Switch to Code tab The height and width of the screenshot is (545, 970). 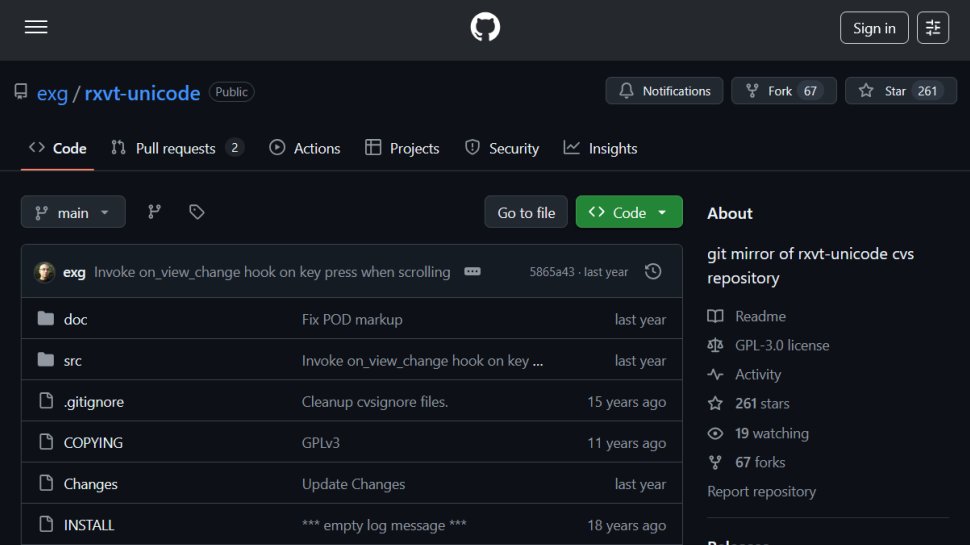58,148
